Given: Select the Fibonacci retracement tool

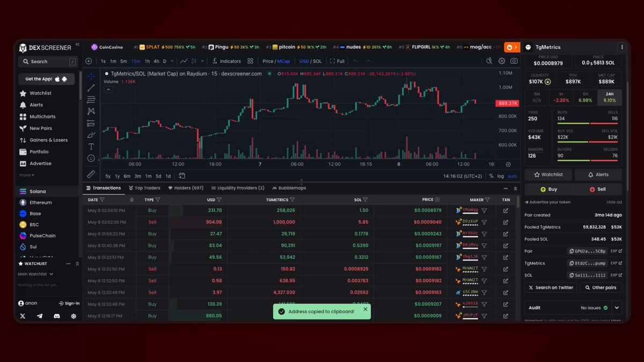Looking at the screenshot, I should coord(91,99).
